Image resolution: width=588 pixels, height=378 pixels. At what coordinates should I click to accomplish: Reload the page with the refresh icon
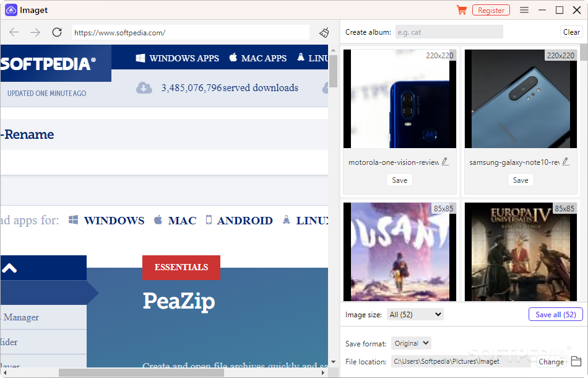(57, 32)
